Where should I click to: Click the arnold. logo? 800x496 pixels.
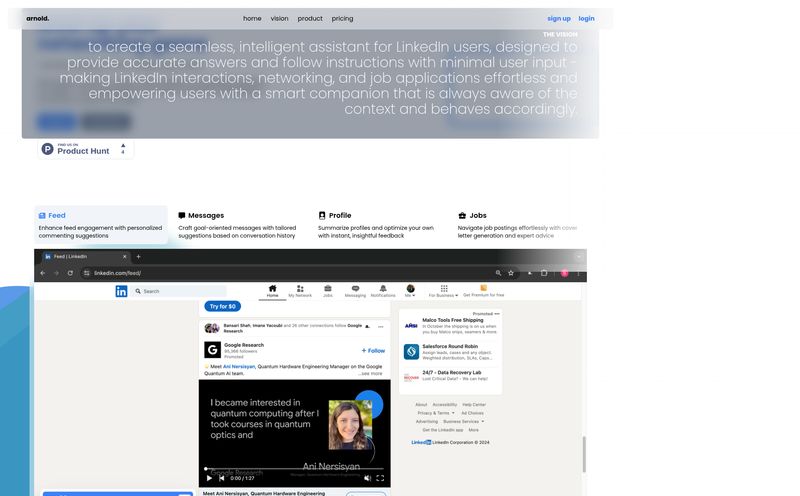click(x=38, y=18)
